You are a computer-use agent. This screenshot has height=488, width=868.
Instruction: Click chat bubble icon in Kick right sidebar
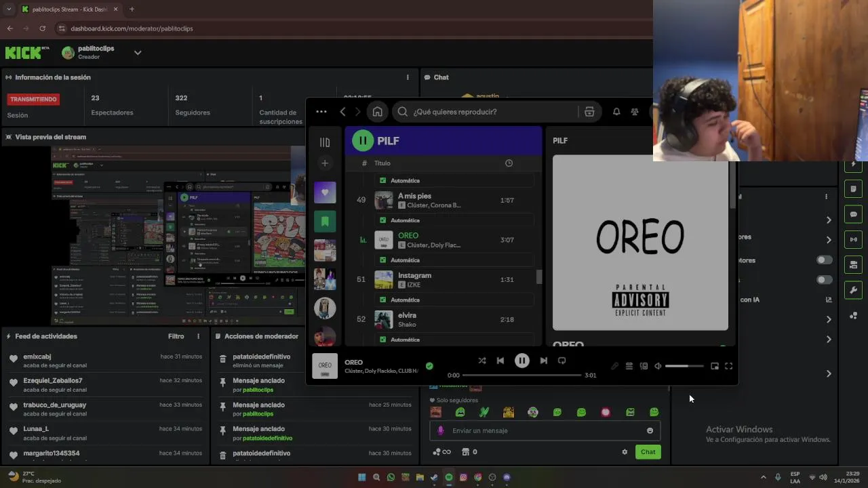point(854,214)
